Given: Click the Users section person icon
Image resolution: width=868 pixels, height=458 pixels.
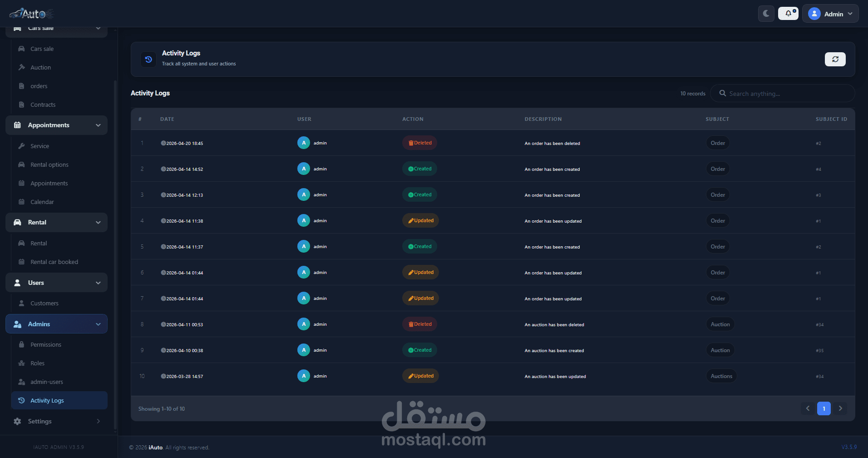Looking at the screenshot, I should click(17, 283).
